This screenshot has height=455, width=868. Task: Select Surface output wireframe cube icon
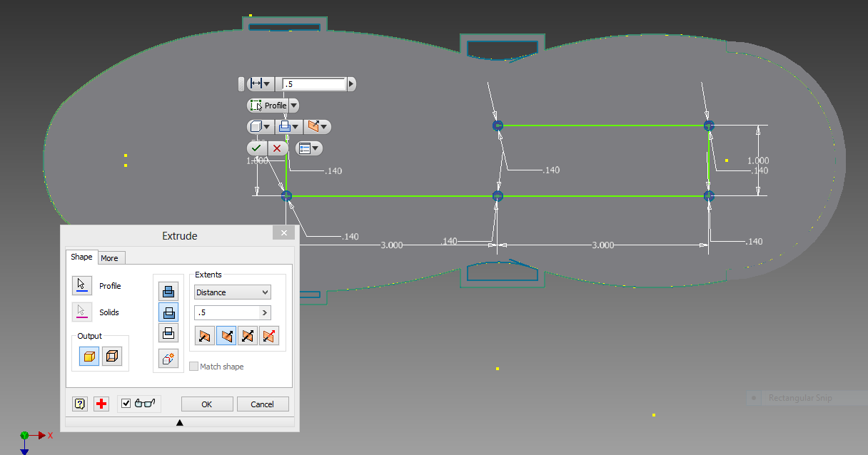(x=112, y=356)
